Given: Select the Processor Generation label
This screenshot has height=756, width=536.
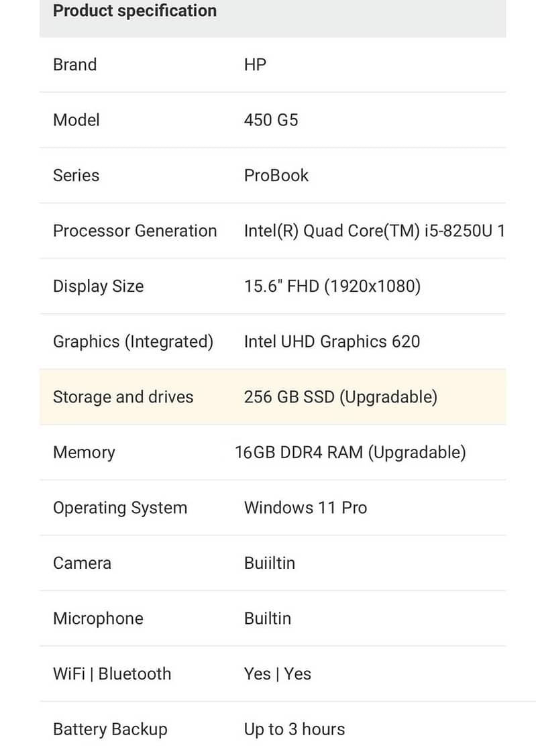Looking at the screenshot, I should tap(135, 231).
